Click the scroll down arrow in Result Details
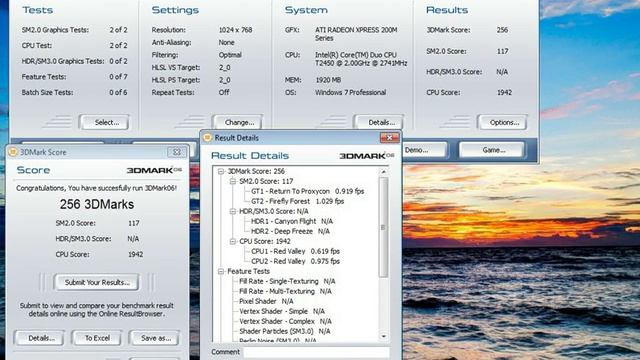This screenshot has width=640, height=360. [x=383, y=336]
